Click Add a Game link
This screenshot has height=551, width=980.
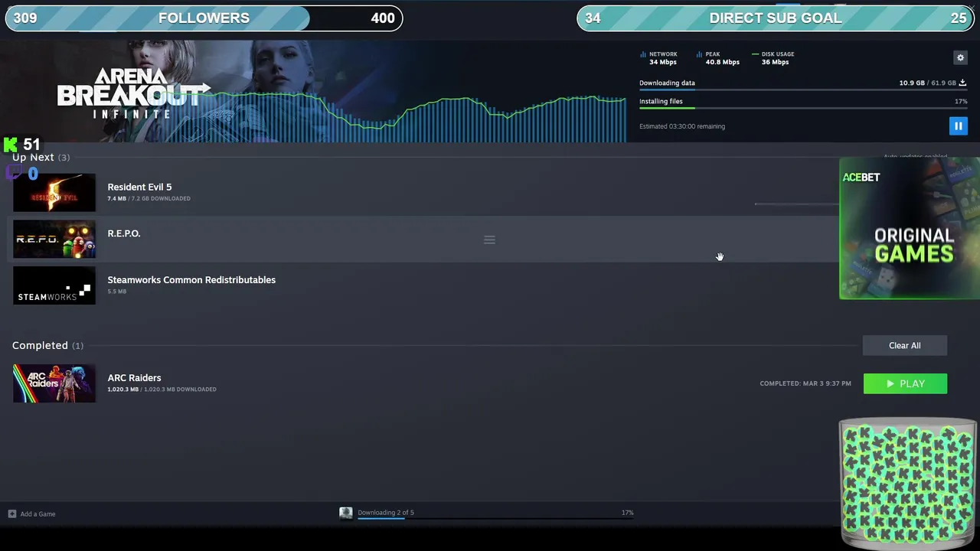coord(38,514)
